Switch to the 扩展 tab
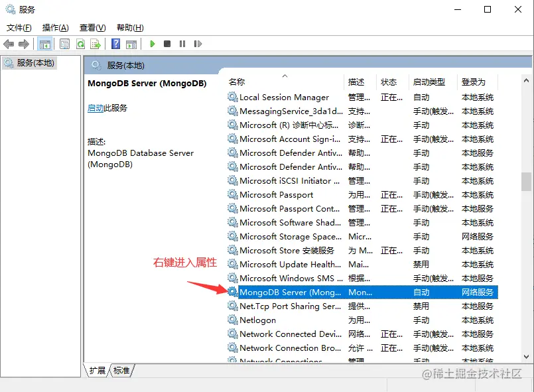Screen dimensions: 534x392 97,370
